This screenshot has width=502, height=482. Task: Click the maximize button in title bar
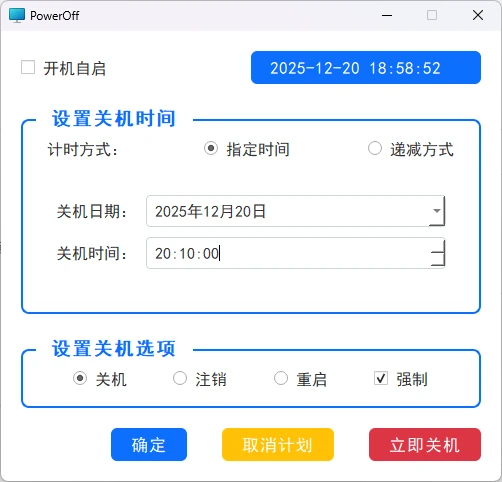click(x=432, y=15)
